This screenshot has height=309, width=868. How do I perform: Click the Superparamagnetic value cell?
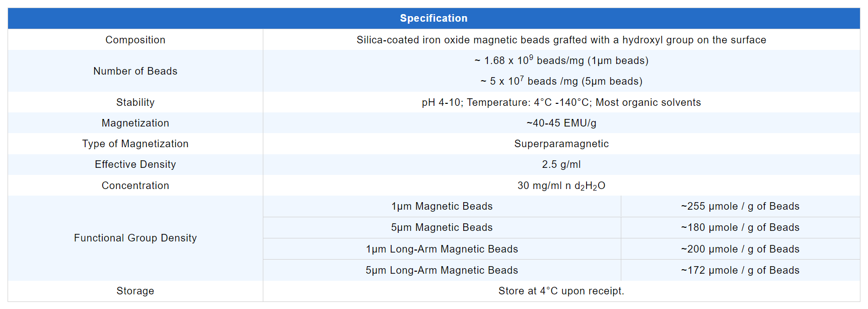pos(561,144)
